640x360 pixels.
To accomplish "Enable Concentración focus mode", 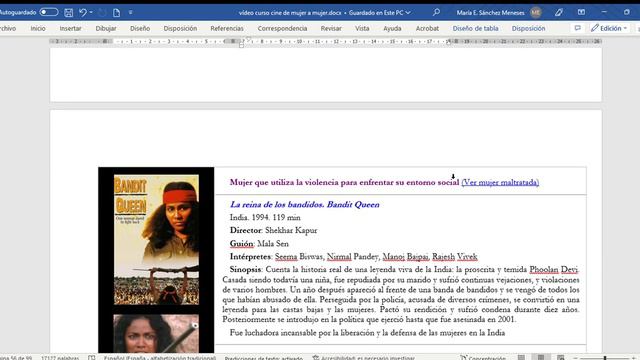I will coord(483,358).
